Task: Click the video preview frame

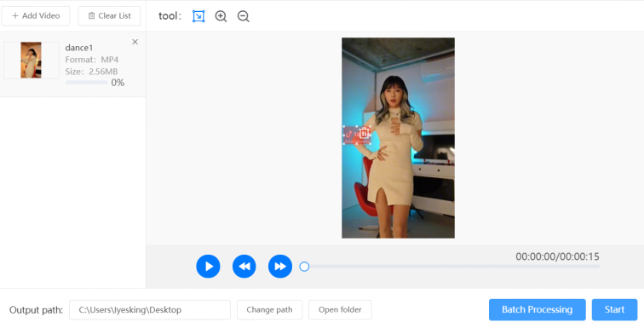Action: pos(398,138)
